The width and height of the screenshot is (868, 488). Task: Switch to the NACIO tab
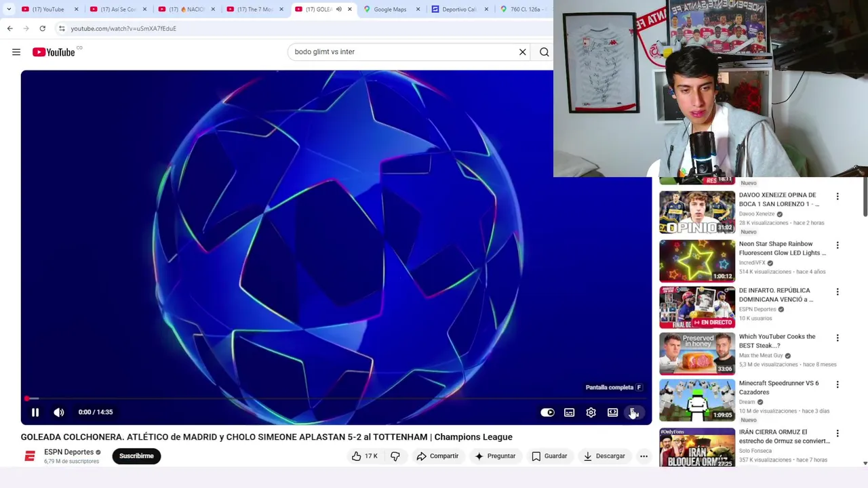[186, 9]
